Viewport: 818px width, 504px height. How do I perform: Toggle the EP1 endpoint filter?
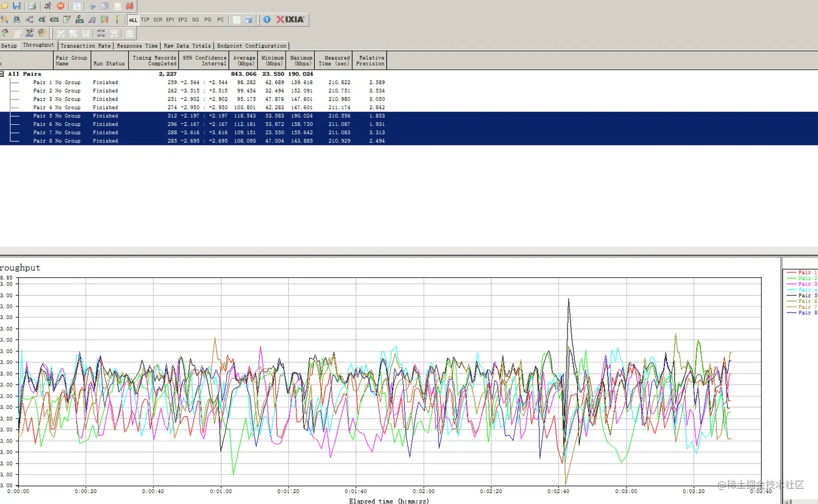click(x=170, y=19)
